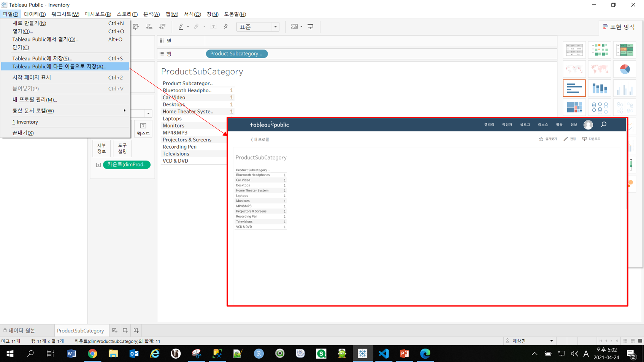Open the 도움말(H) menu
The image size is (644, 362).
(x=235, y=14)
